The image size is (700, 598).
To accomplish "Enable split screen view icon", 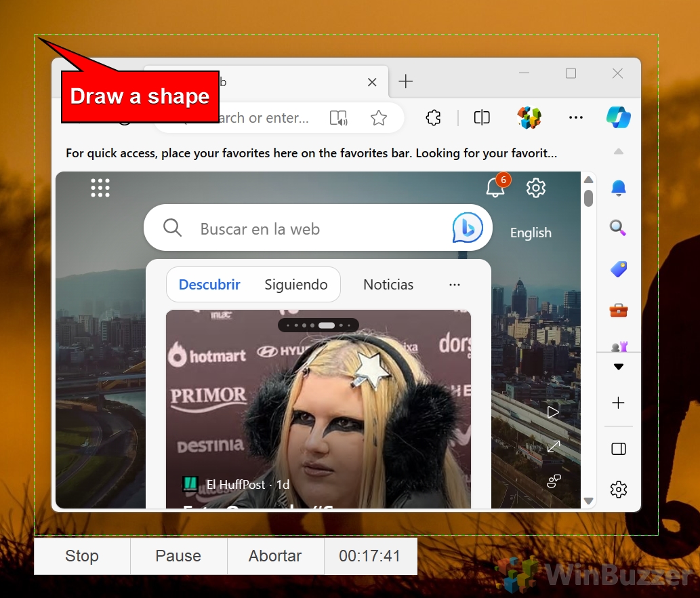I will 482,118.
